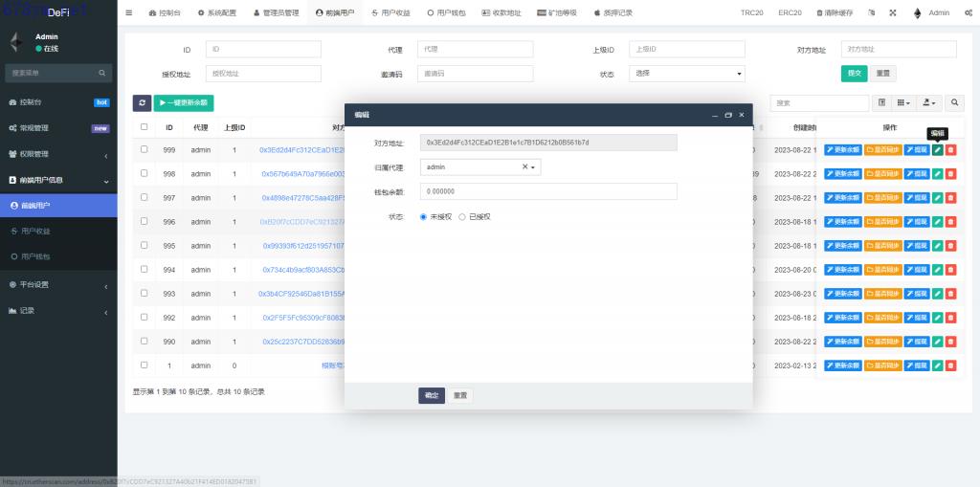Click the refresh table icon button

(142, 102)
